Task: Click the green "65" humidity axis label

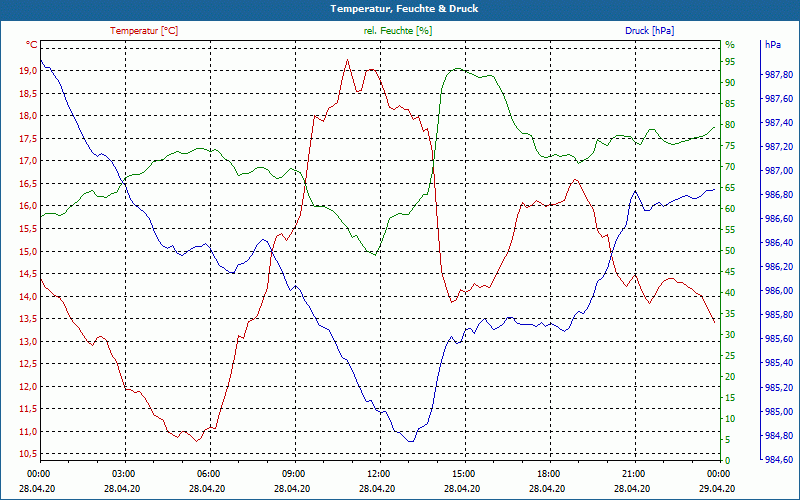Action: pyautogui.click(x=730, y=188)
